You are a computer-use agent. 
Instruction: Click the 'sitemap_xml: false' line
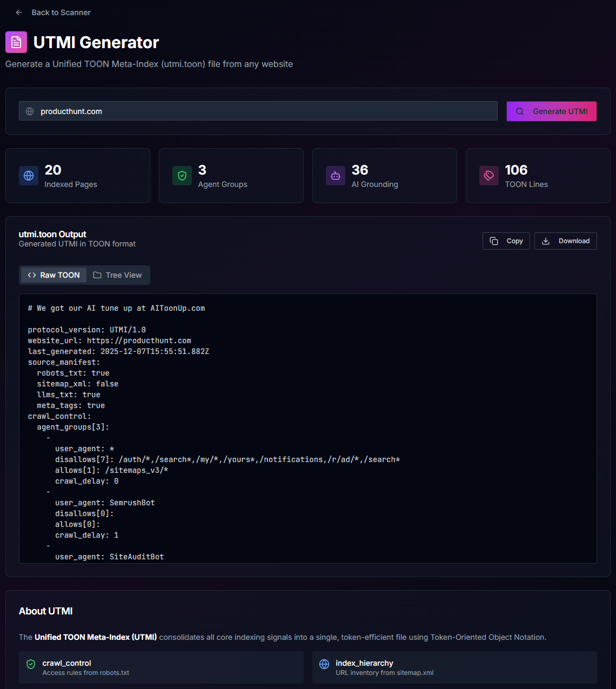pos(78,384)
